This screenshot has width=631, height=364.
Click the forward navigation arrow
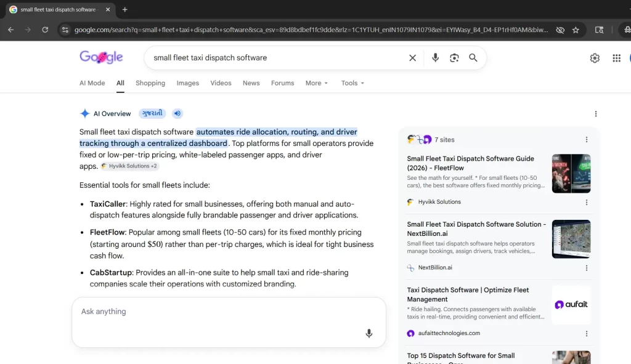click(x=28, y=30)
